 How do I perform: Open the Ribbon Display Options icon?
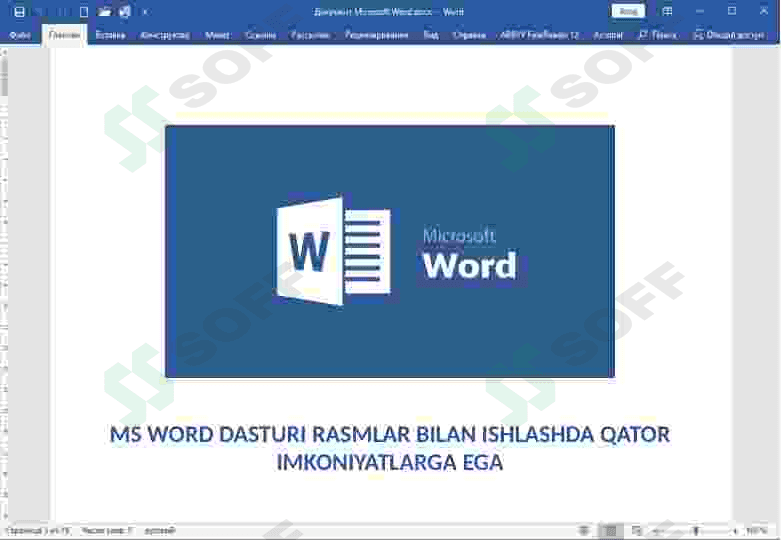point(667,11)
